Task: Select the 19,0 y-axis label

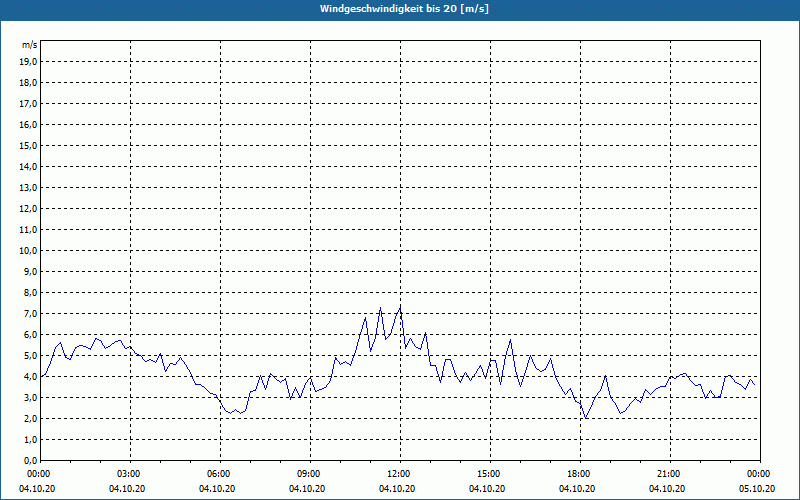Action: pyautogui.click(x=28, y=61)
